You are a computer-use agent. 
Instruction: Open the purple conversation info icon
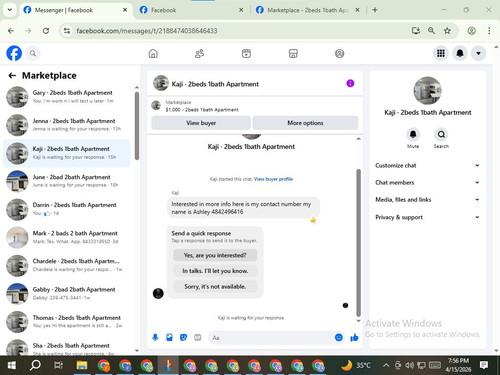point(350,83)
